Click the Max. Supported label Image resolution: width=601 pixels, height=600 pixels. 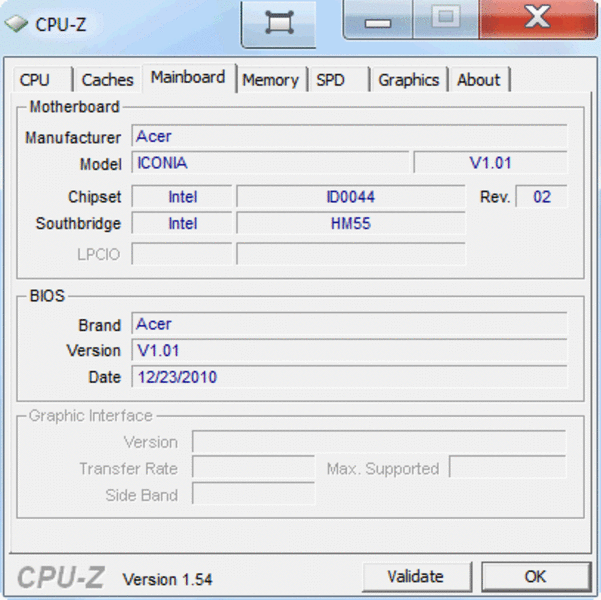click(383, 468)
